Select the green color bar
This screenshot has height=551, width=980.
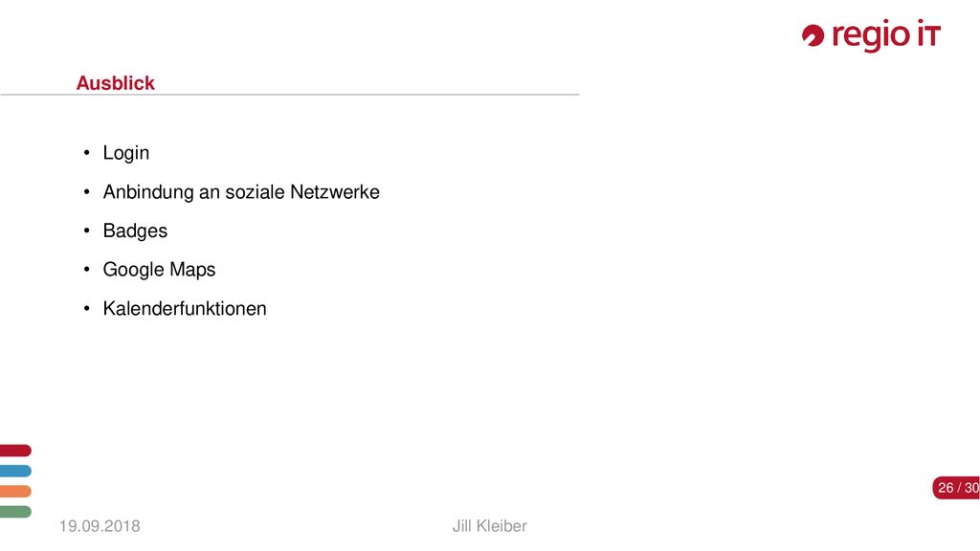(x=15, y=512)
